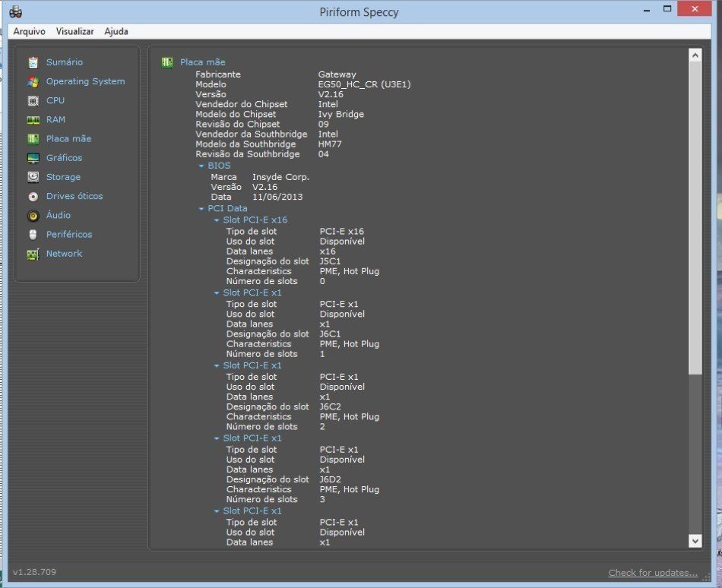The width and height of the screenshot is (722, 588).
Task: Click the Speccy app icon in title bar
Action: pyautogui.click(x=16, y=11)
